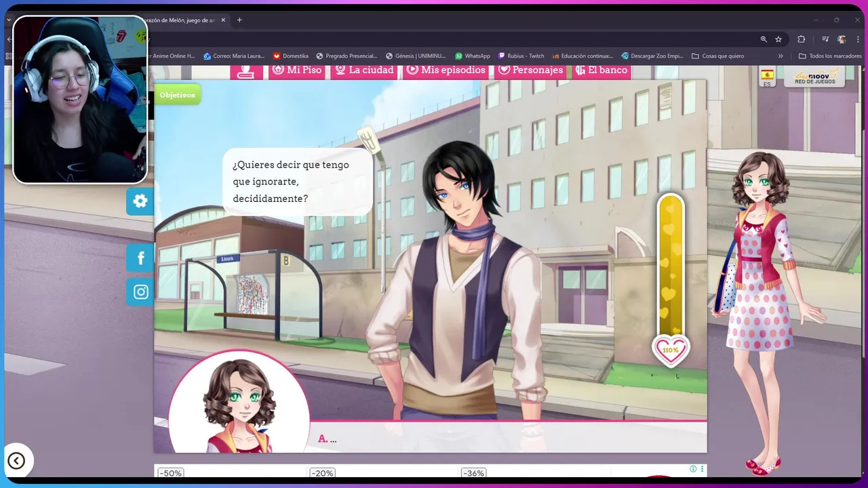Click the zoom magnifier icon in address bar
The image size is (868, 488).
764,39
